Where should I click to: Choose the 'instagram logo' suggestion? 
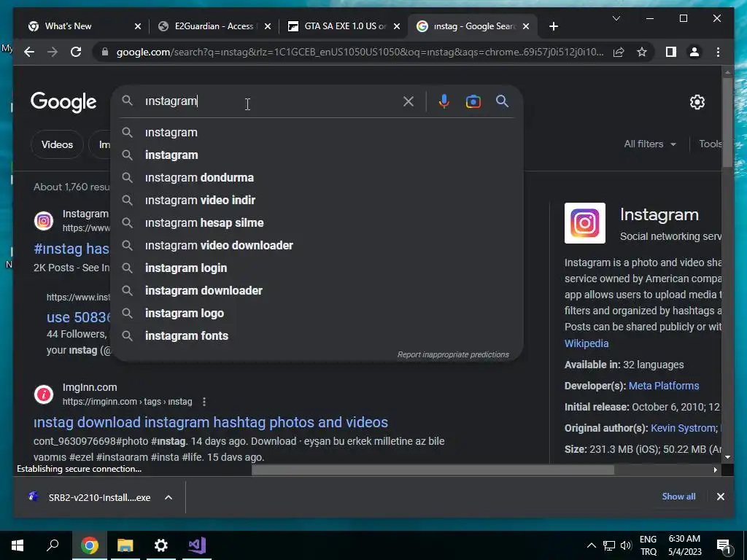click(x=317, y=314)
